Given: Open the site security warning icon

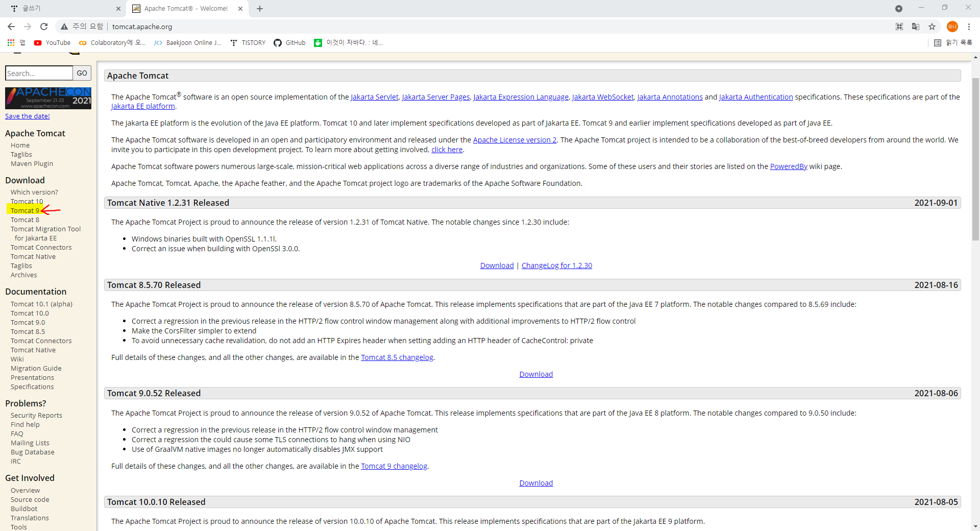Looking at the screenshot, I should [x=64, y=27].
